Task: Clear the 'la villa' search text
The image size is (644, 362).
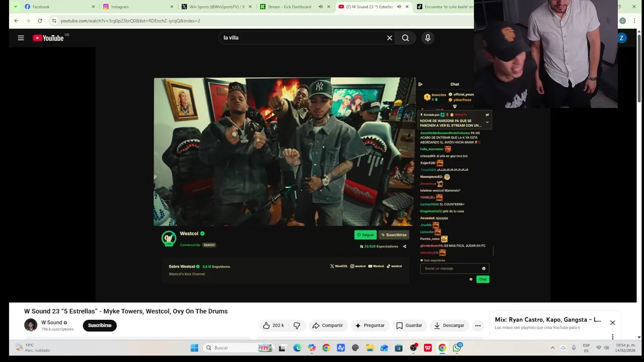Action: pyautogui.click(x=389, y=38)
